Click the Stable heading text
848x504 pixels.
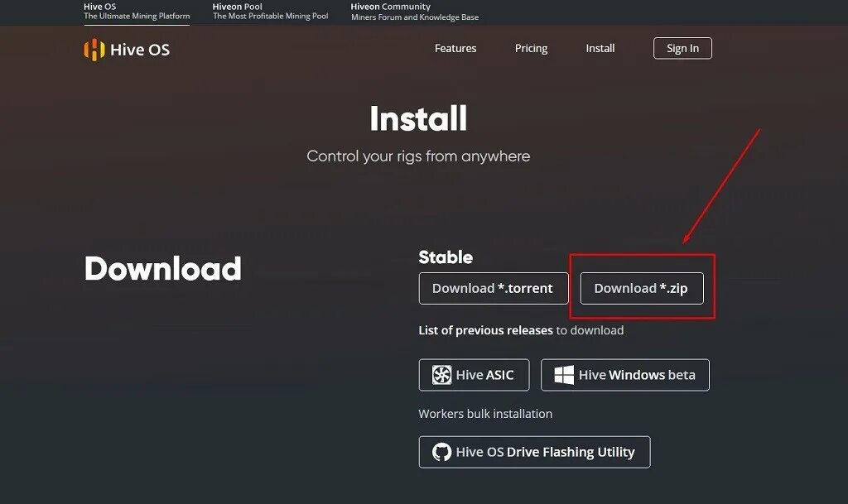coord(446,257)
